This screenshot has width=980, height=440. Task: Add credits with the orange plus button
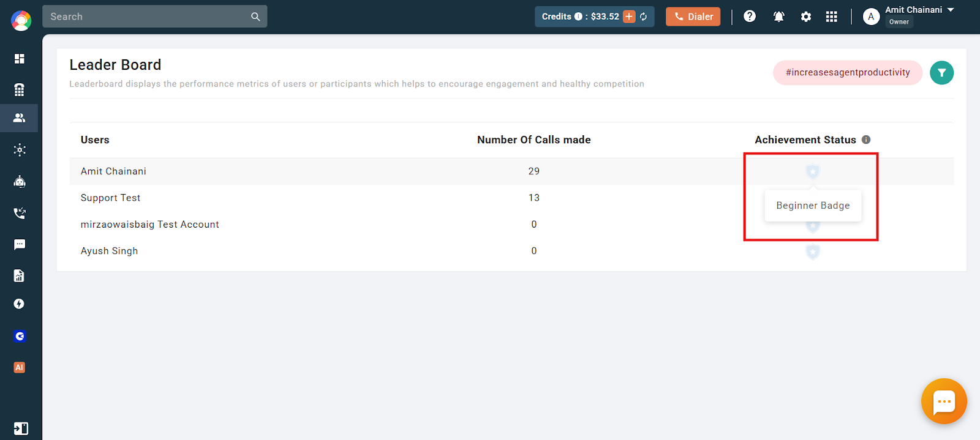(629, 17)
